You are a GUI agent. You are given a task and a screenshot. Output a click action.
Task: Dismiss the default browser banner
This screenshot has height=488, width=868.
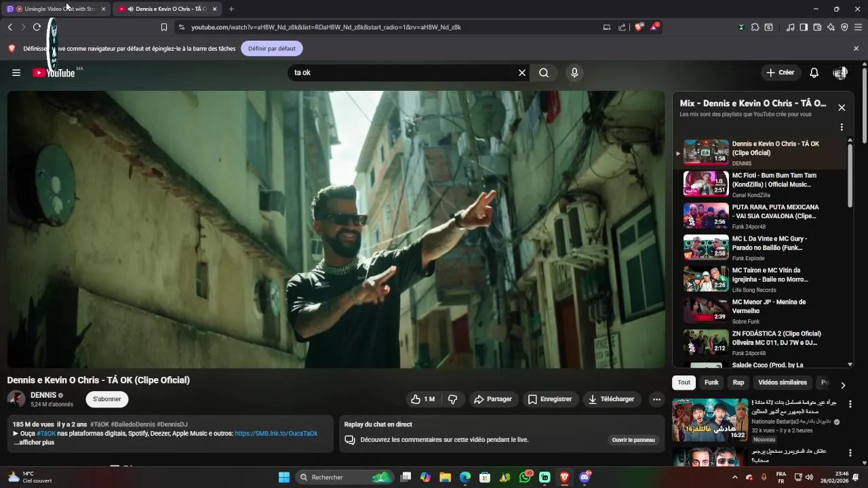[856, 49]
